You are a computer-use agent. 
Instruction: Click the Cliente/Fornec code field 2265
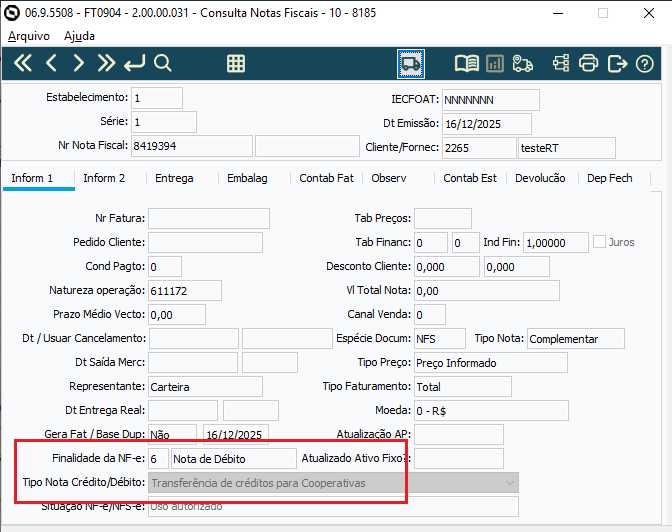pyautogui.click(x=479, y=148)
